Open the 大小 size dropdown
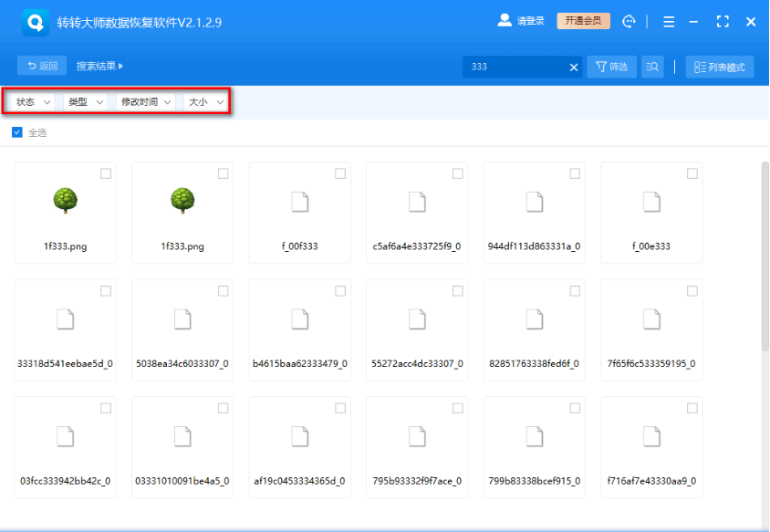 pyautogui.click(x=206, y=102)
